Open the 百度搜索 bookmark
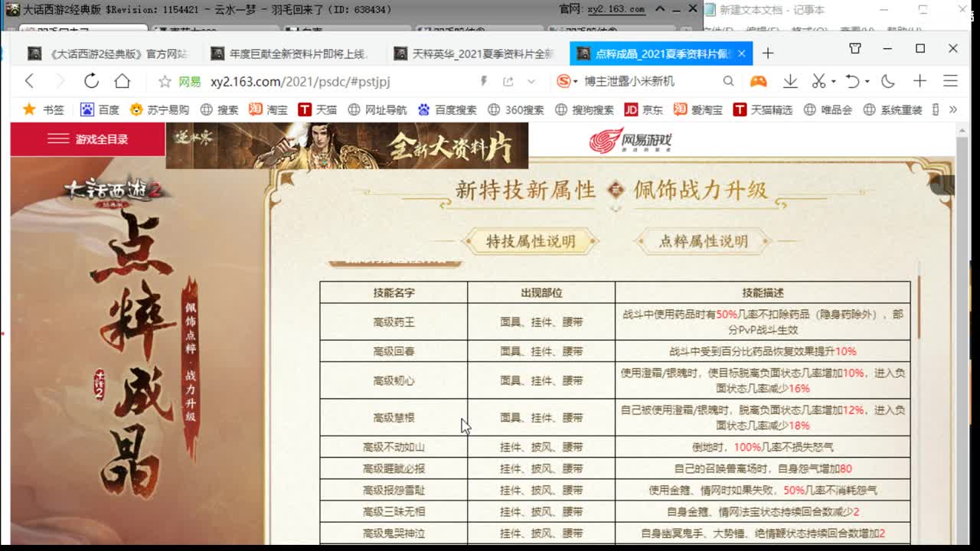The height and width of the screenshot is (551, 980). [x=447, y=109]
